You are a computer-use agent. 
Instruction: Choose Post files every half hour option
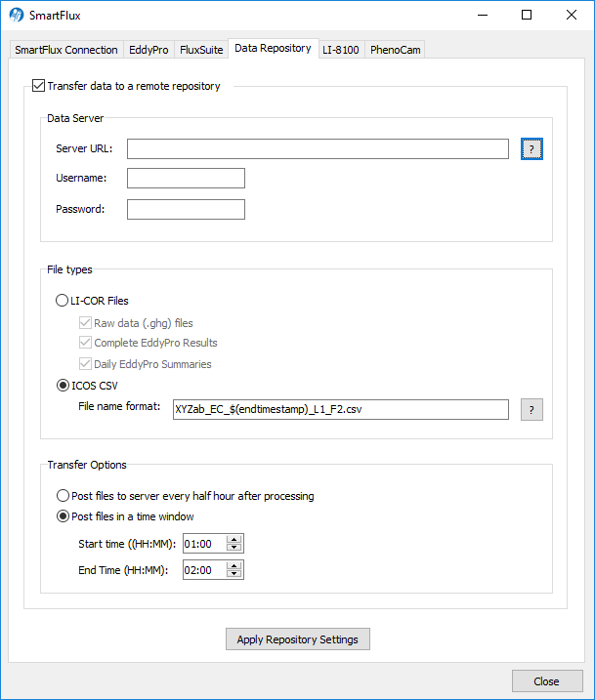click(x=63, y=496)
